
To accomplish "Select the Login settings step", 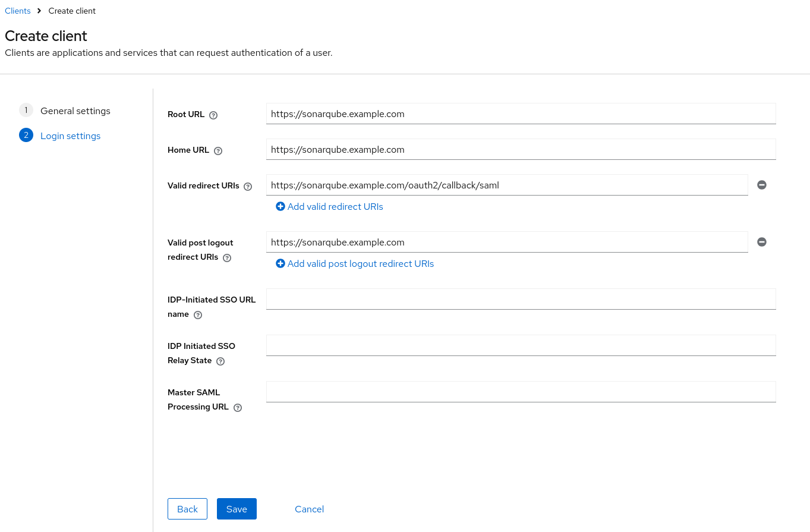I will click(x=70, y=136).
